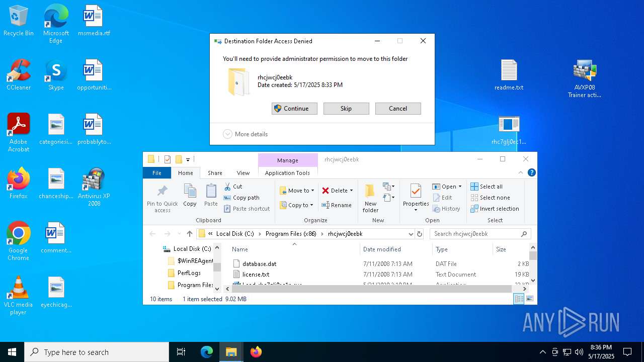The image size is (644, 362).
Task: Select PerfLogs folder in tree
Action: tap(185, 273)
